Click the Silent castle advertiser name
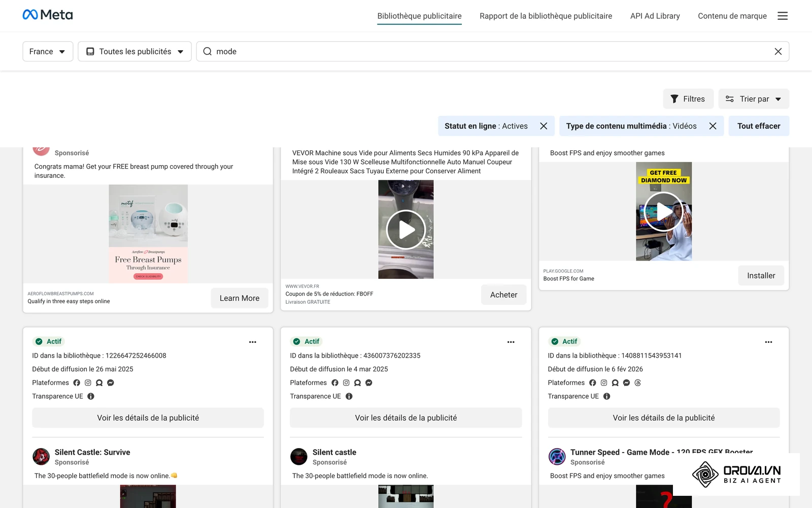Viewport: 812px width, 508px height. tap(334, 452)
